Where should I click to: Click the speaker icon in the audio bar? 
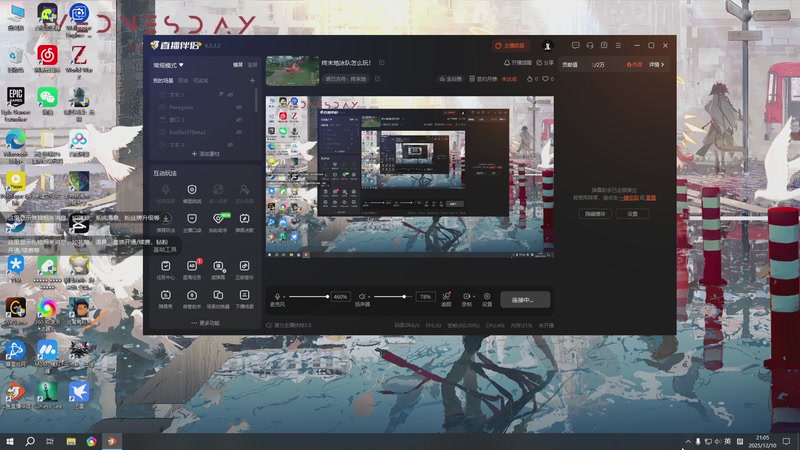click(362, 296)
